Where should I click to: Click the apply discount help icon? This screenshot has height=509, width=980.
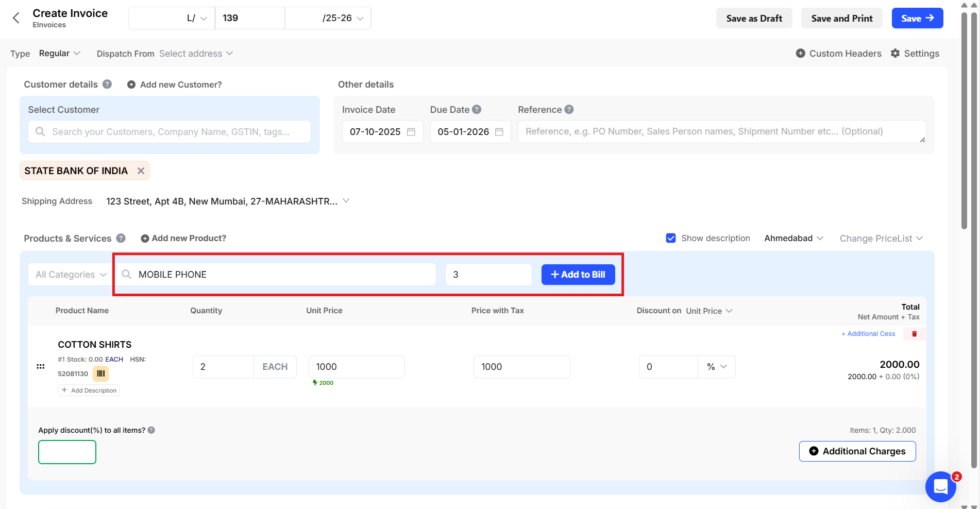[151, 430]
